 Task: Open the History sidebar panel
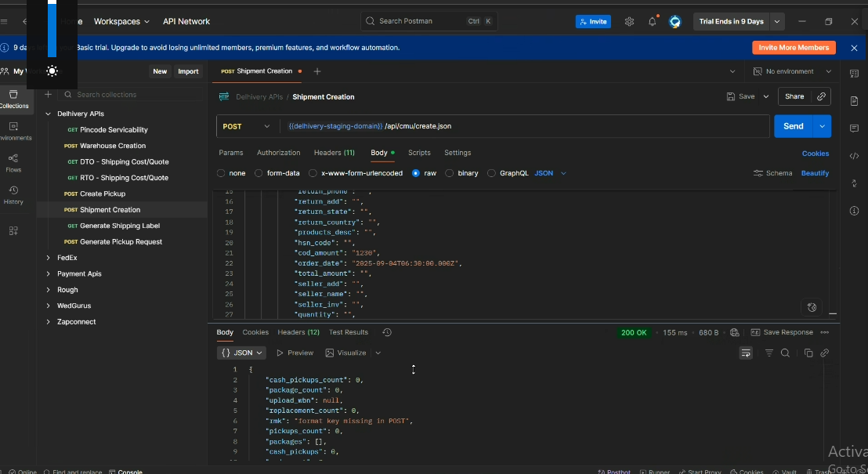13,195
